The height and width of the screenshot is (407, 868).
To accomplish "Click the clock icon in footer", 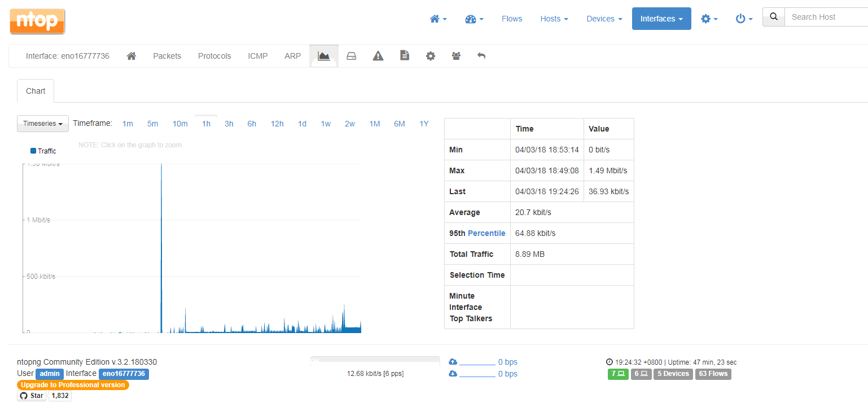I will (610, 362).
